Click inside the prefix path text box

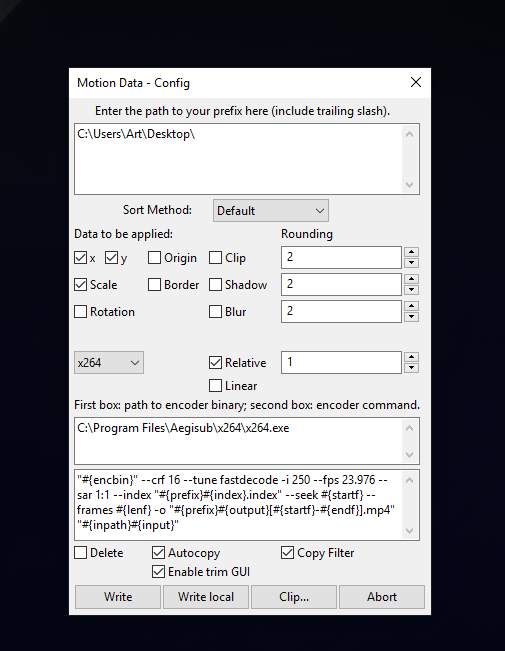[238, 159]
